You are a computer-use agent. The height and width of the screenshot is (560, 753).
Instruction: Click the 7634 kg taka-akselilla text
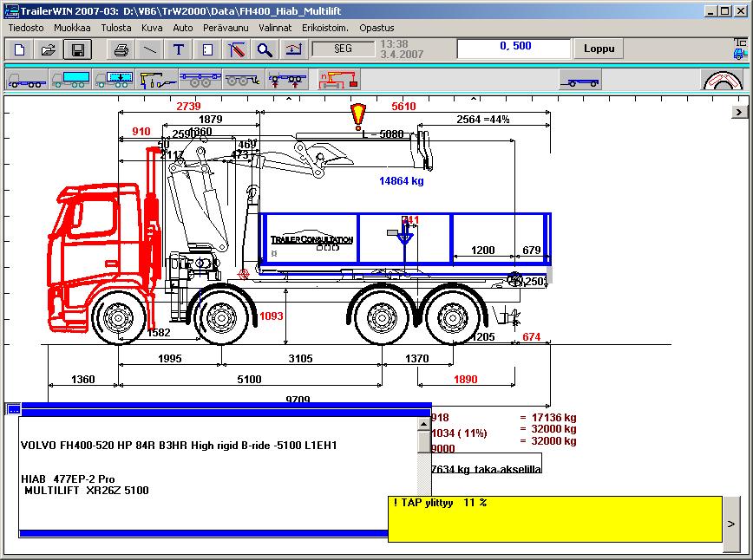click(x=486, y=469)
